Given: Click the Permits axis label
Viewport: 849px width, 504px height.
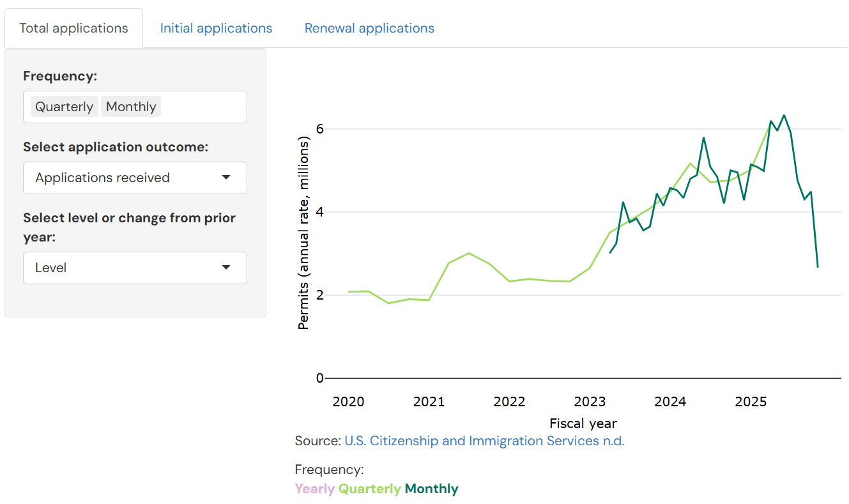Looking at the screenshot, I should pyautogui.click(x=303, y=233).
